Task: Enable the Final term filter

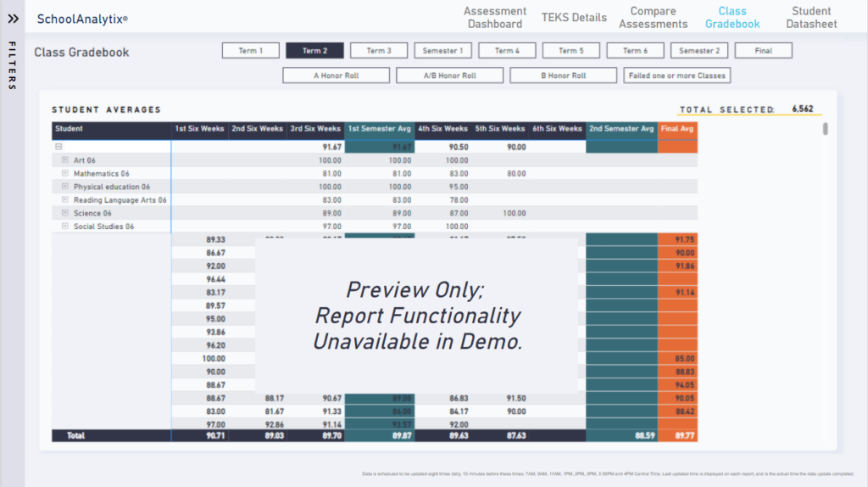Action: (x=763, y=51)
